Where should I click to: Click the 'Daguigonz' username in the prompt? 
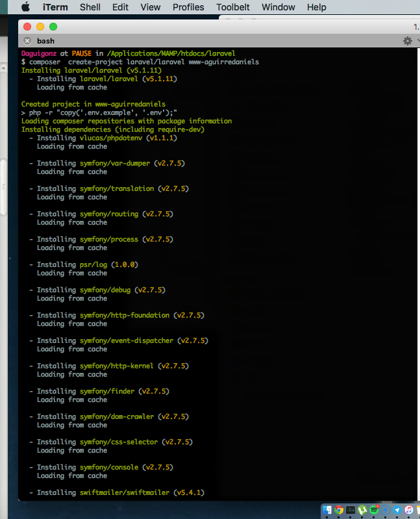point(39,53)
